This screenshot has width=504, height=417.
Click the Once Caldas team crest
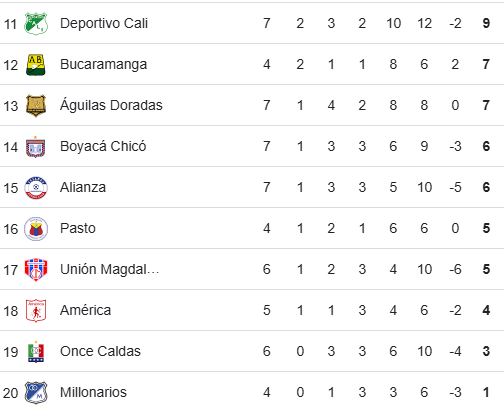[36, 352]
